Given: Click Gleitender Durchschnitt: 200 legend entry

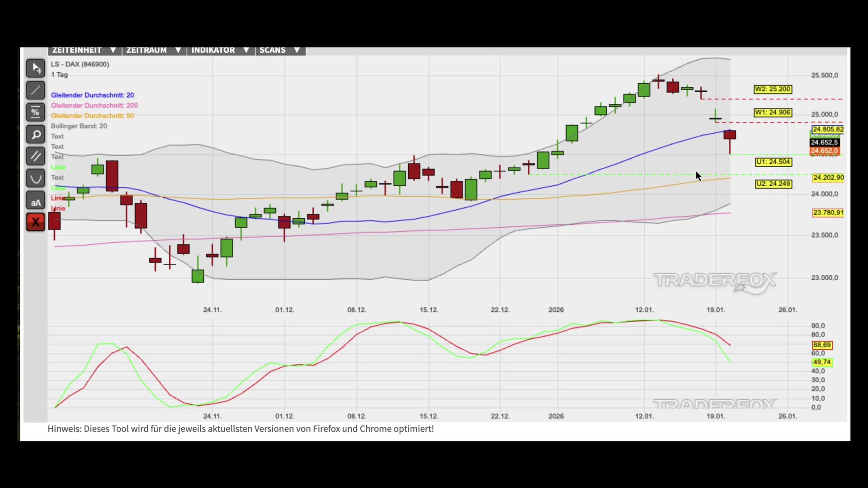Looking at the screenshot, I should pyautogui.click(x=94, y=105).
